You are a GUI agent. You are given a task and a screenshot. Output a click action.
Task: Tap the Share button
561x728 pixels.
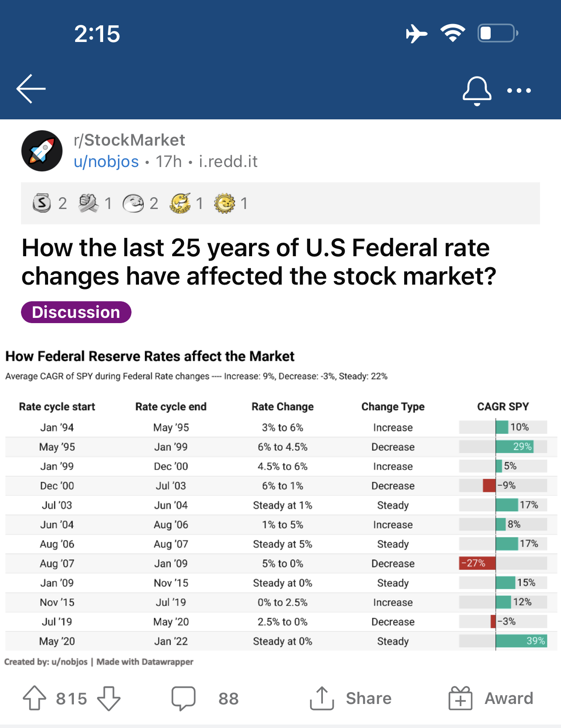point(350,698)
